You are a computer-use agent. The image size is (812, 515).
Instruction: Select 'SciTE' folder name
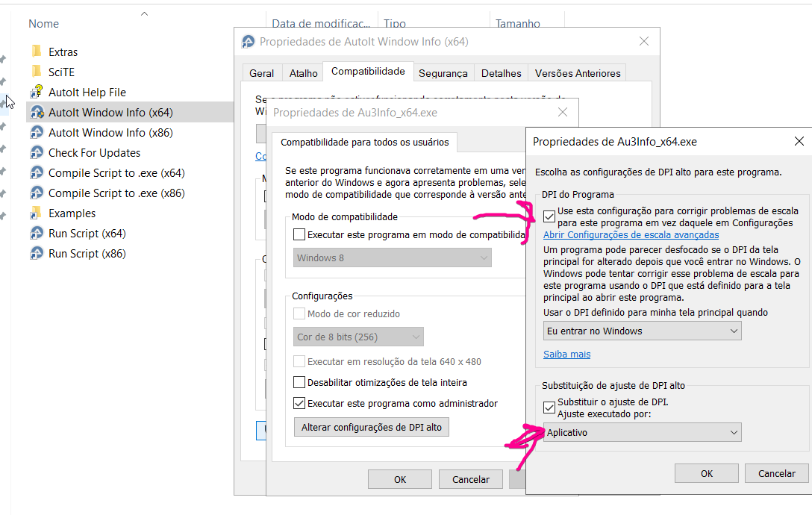pyautogui.click(x=62, y=72)
